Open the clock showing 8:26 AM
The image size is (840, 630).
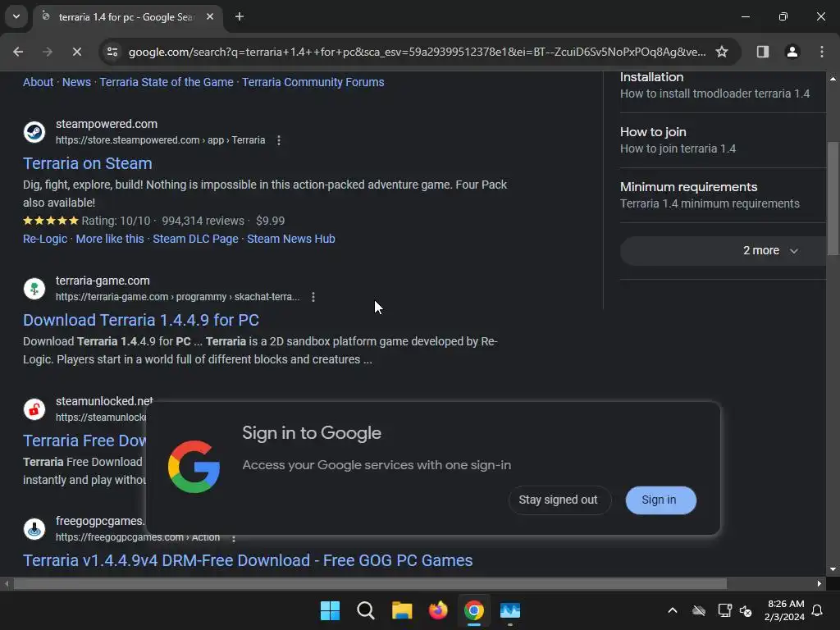[784, 610]
